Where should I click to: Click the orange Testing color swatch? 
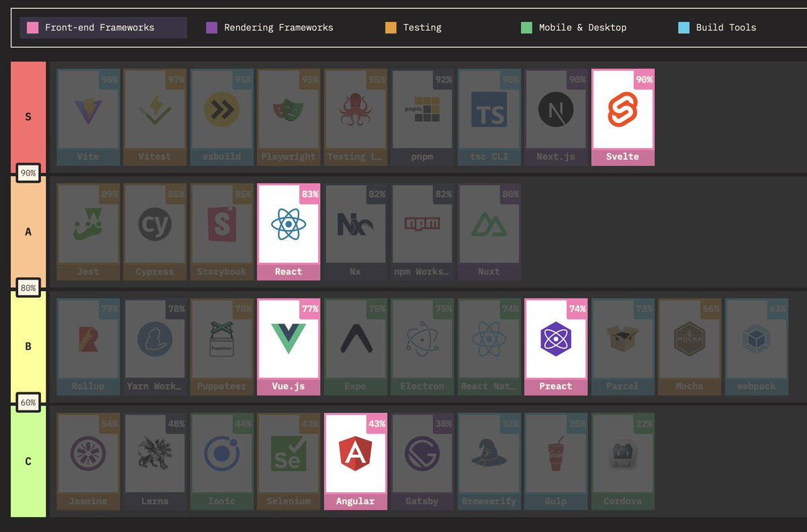[391, 28]
